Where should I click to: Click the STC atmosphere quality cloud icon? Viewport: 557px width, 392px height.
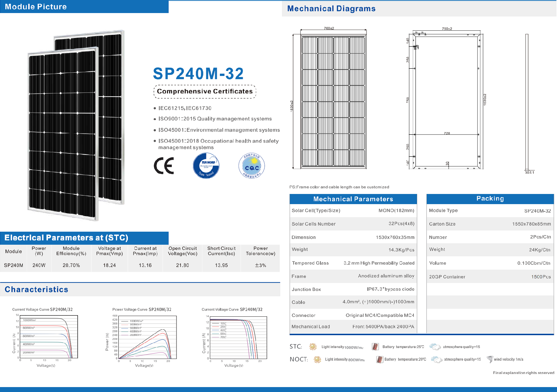[x=435, y=346]
